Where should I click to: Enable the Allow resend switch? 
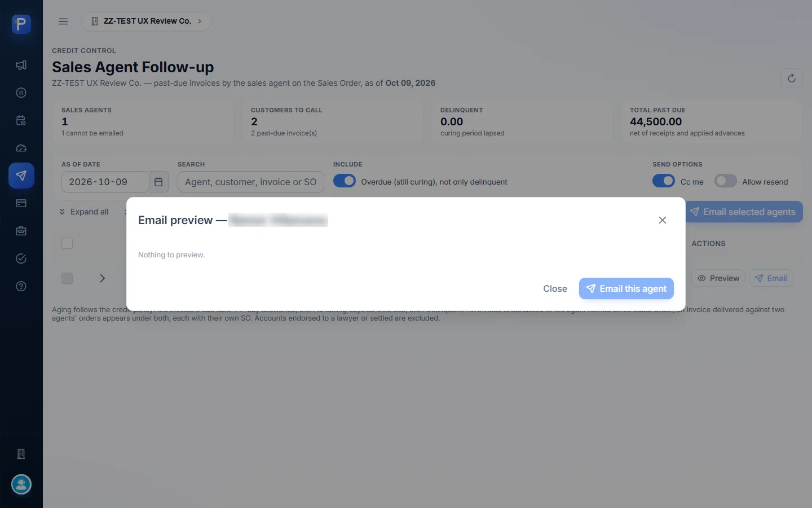(x=726, y=181)
